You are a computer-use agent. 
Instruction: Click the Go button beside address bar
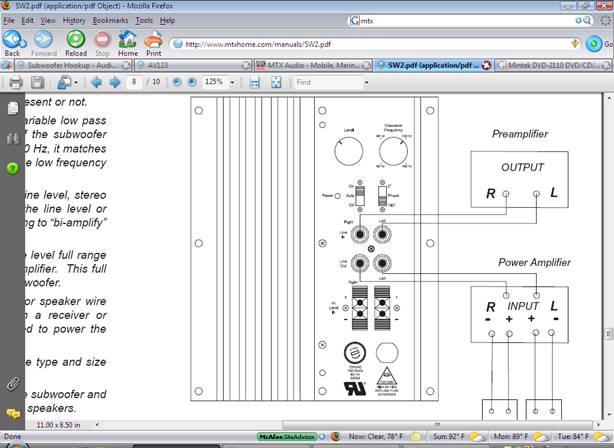598,44
